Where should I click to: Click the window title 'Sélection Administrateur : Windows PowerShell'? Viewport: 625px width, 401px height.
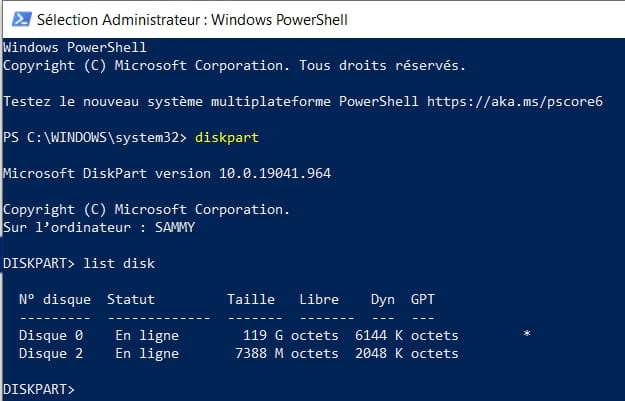[192, 20]
